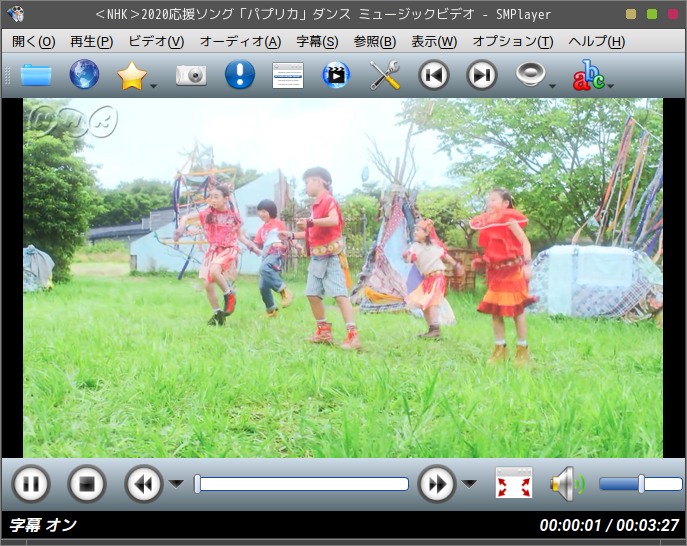Fast forward with the forward button
This screenshot has width=687, height=546.
point(436,484)
